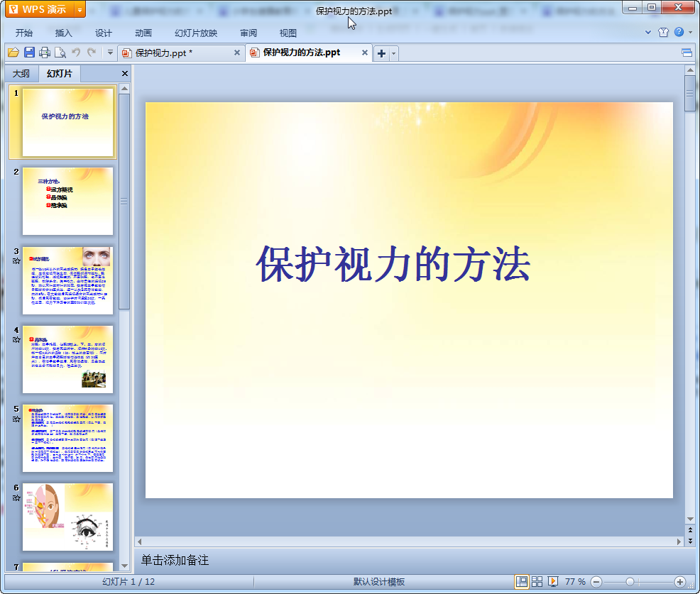Click the zoom slider handle
The image size is (700, 594).
[x=630, y=582]
